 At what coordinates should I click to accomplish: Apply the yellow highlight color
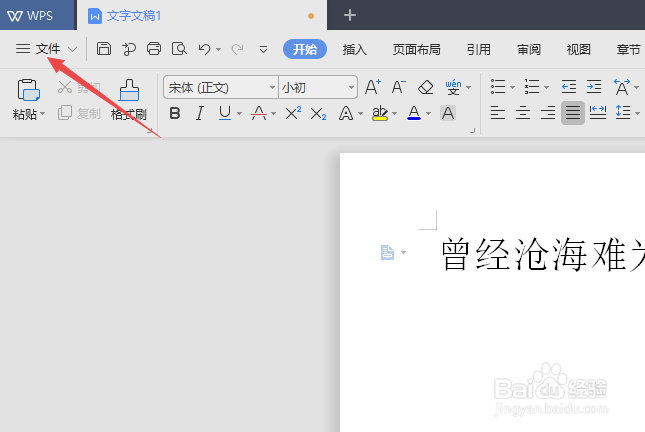pyautogui.click(x=380, y=113)
